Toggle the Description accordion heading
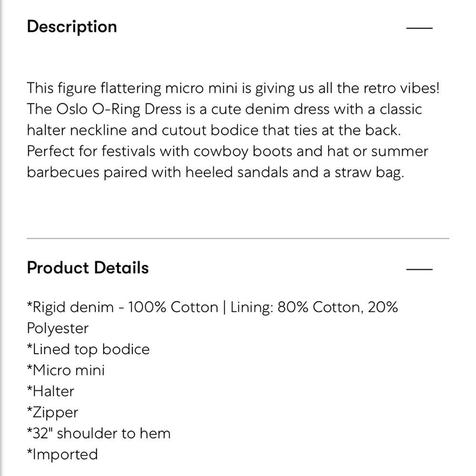The height and width of the screenshot is (476, 476). tap(72, 27)
